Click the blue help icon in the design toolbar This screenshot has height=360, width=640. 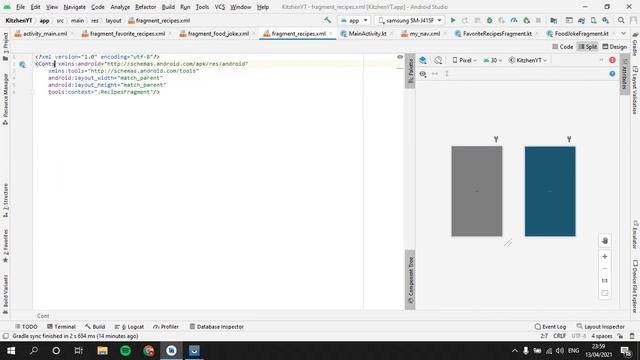pyautogui.click(x=612, y=73)
